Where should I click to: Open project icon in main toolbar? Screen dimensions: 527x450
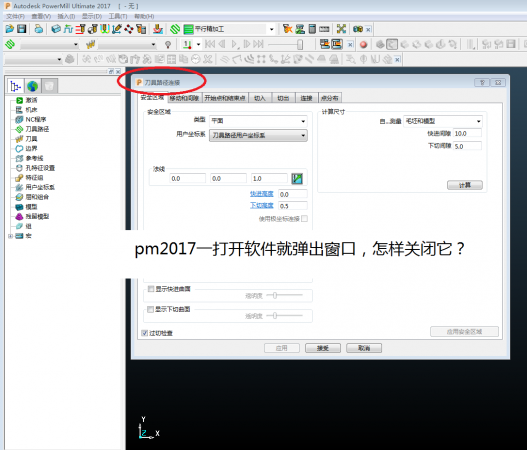click(9, 29)
